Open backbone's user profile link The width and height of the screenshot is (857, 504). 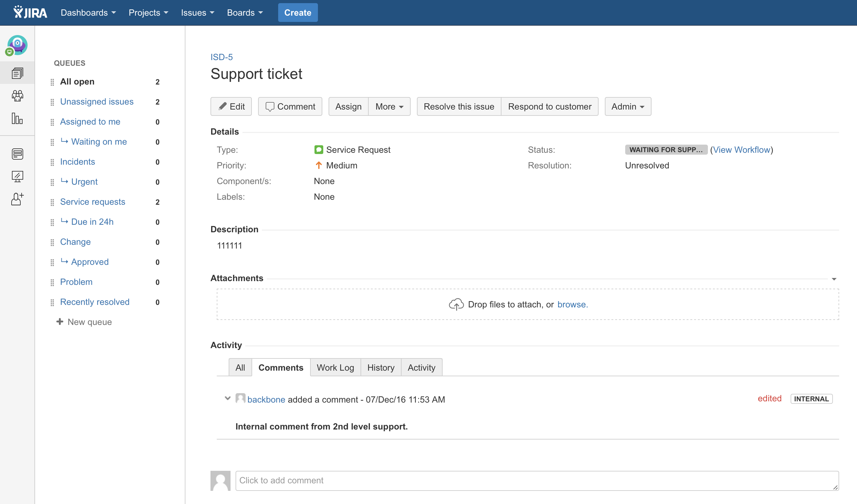[266, 399]
